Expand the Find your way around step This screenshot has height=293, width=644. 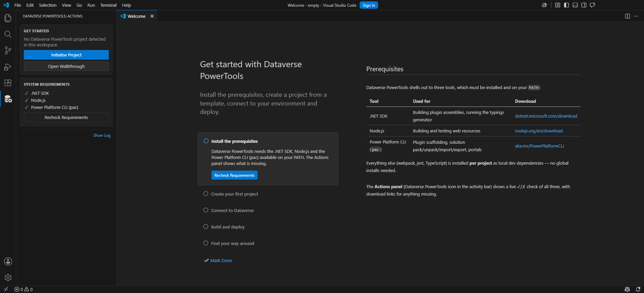pyautogui.click(x=232, y=243)
